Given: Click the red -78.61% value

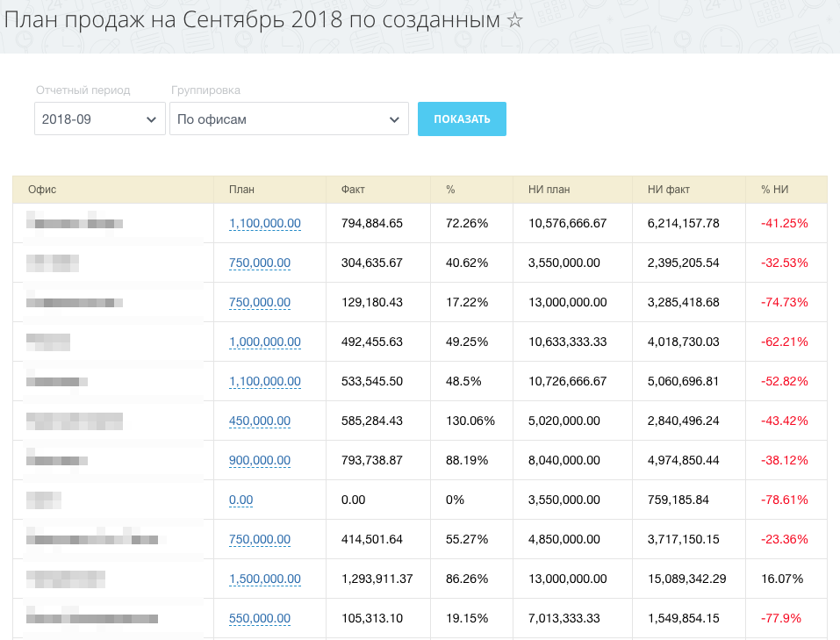Looking at the screenshot, I should click(785, 500).
